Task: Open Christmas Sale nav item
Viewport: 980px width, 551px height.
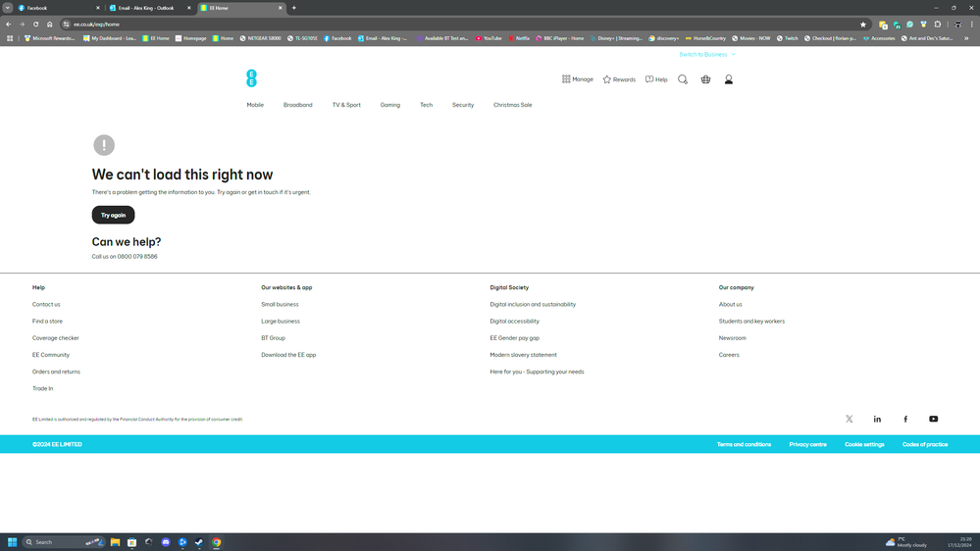Action: [x=512, y=105]
